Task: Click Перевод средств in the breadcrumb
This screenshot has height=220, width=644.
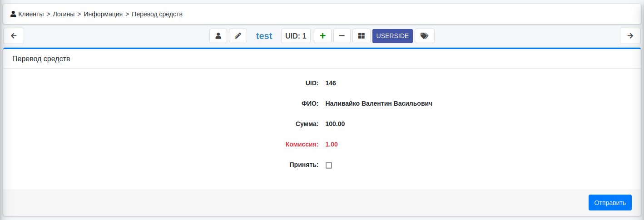Action: point(157,14)
